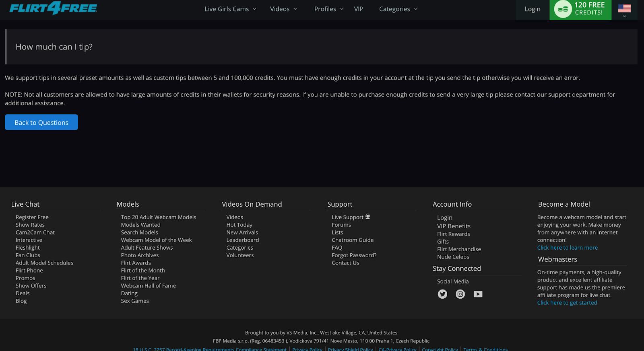Image resolution: width=644 pixels, height=351 pixels.
Task: Open the Fleshlight link
Action: coord(28,248)
